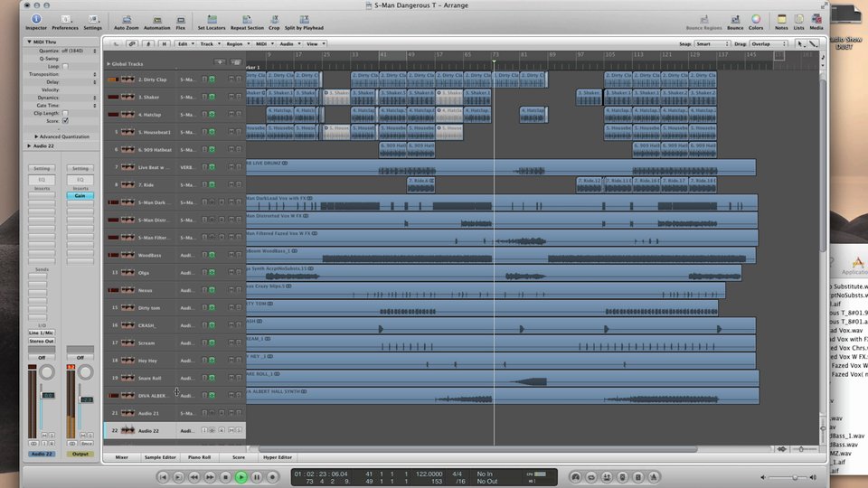Expand Advanced Quantization section
Viewport: 868px width, 488px height.
coord(36,136)
